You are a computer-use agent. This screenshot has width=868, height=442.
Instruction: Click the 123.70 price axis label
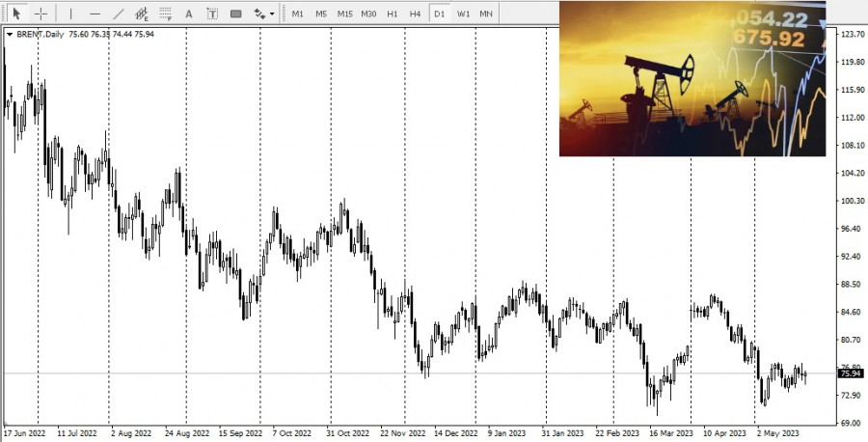pos(854,35)
